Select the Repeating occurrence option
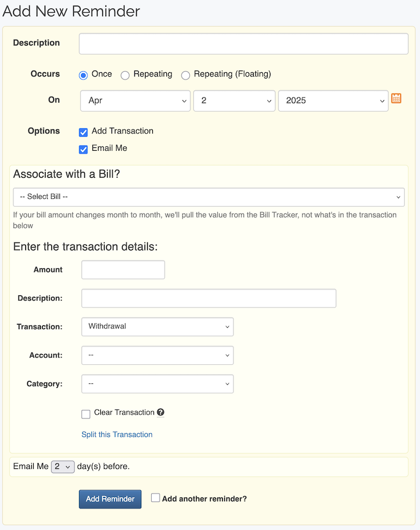 click(125, 75)
